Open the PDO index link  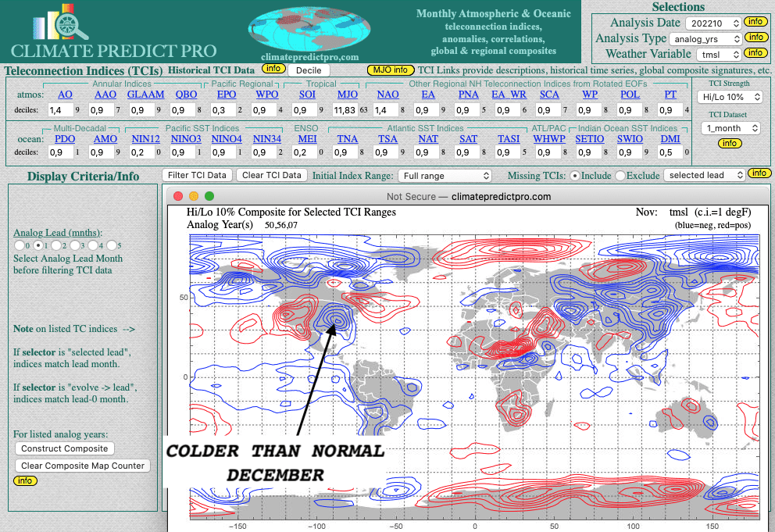(x=65, y=139)
